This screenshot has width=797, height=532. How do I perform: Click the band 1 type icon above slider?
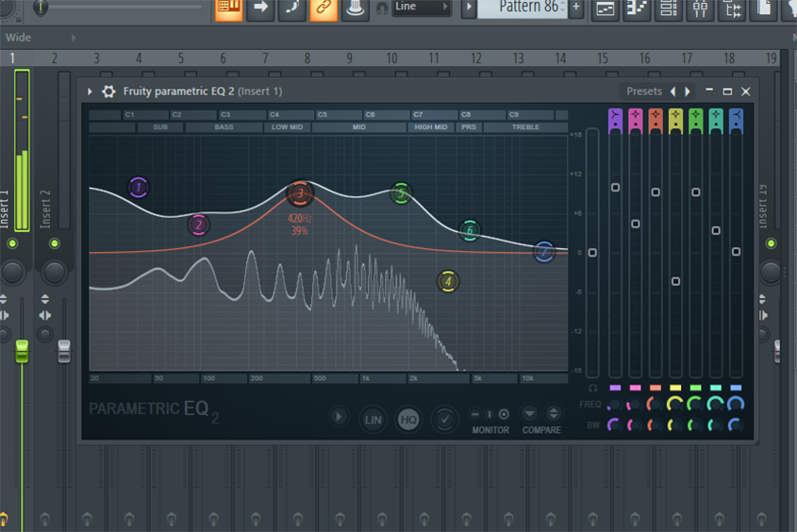615,118
